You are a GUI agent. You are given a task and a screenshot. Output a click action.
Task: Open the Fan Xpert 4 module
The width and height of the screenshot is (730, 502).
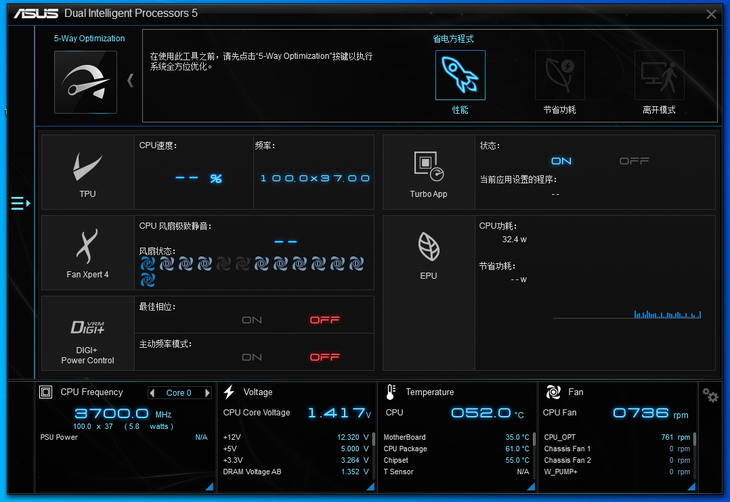pos(88,253)
